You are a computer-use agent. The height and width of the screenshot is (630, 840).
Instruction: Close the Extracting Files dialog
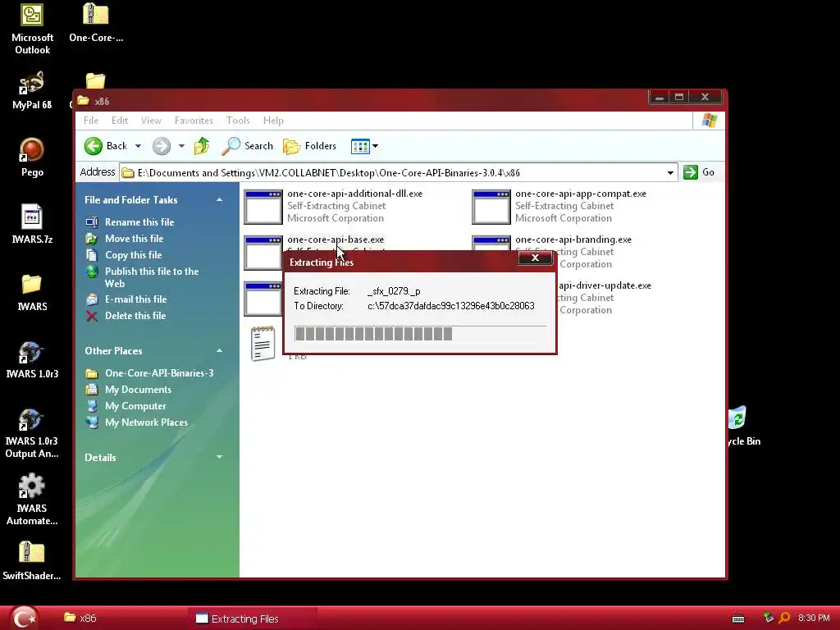[x=535, y=258]
